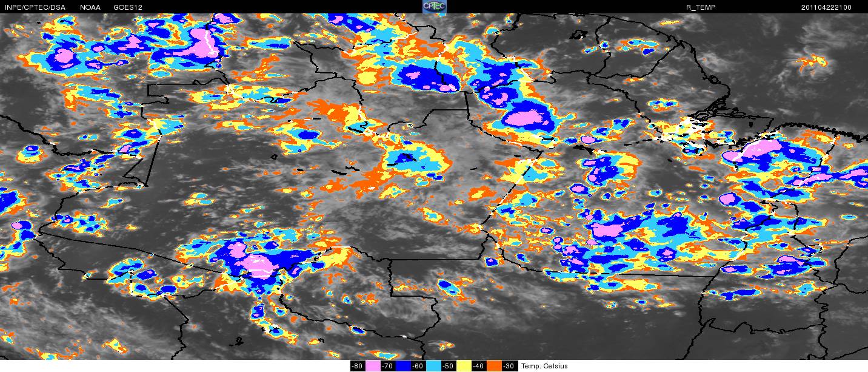Click the CPTEC logo in the header
This screenshot has width=868, height=372.
(x=434, y=7)
